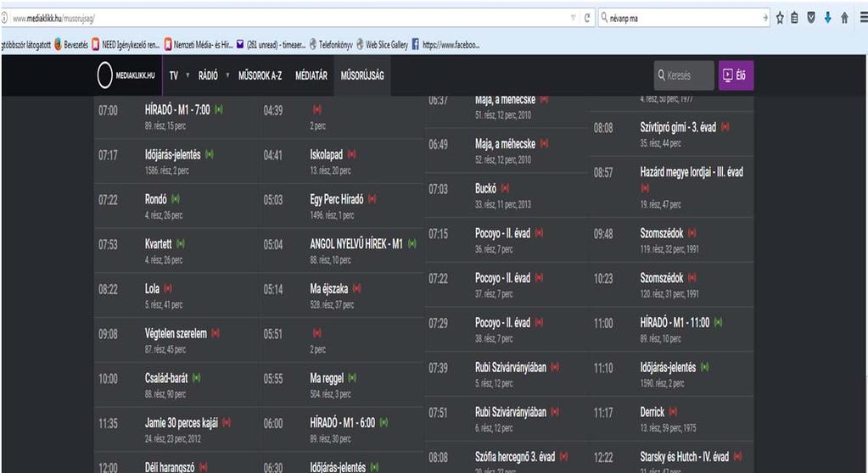Open the 07:51 Rubi Szivárványiában programme
This screenshot has height=473, width=868.
click(511, 412)
